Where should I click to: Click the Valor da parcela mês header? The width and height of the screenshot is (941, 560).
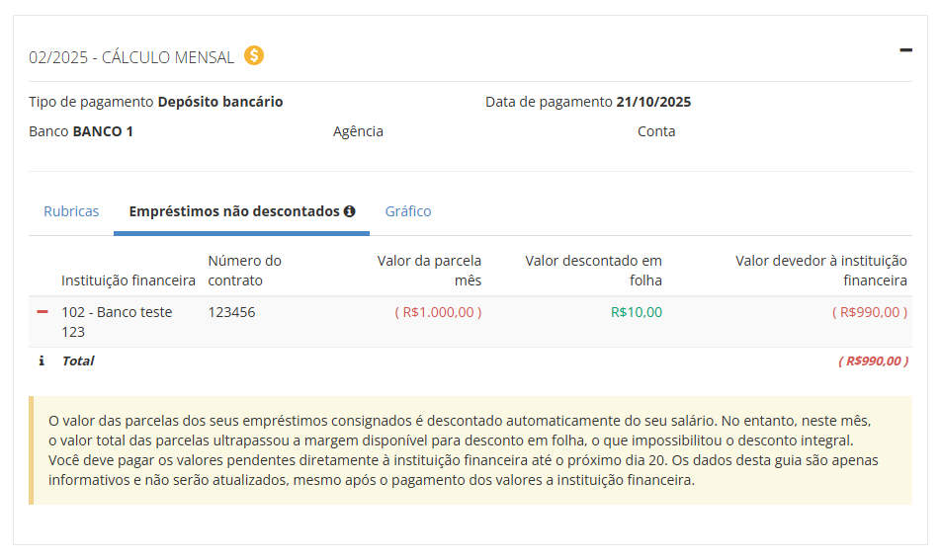click(x=429, y=271)
